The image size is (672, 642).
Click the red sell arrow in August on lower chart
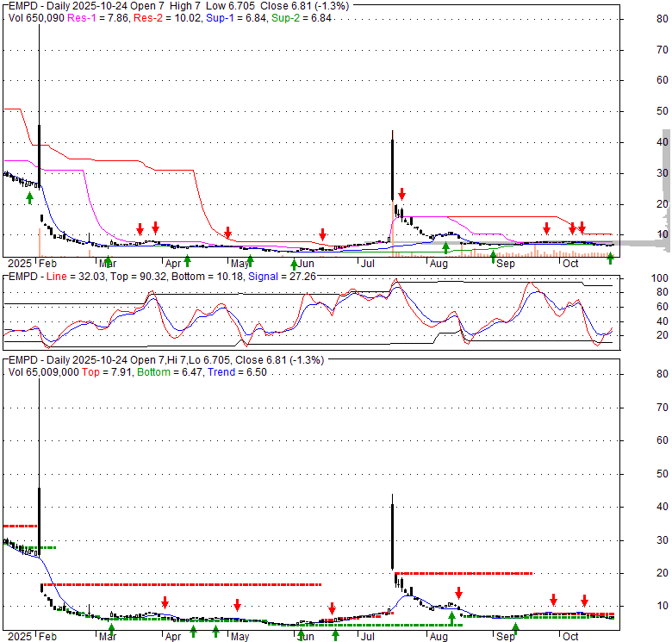(x=458, y=593)
